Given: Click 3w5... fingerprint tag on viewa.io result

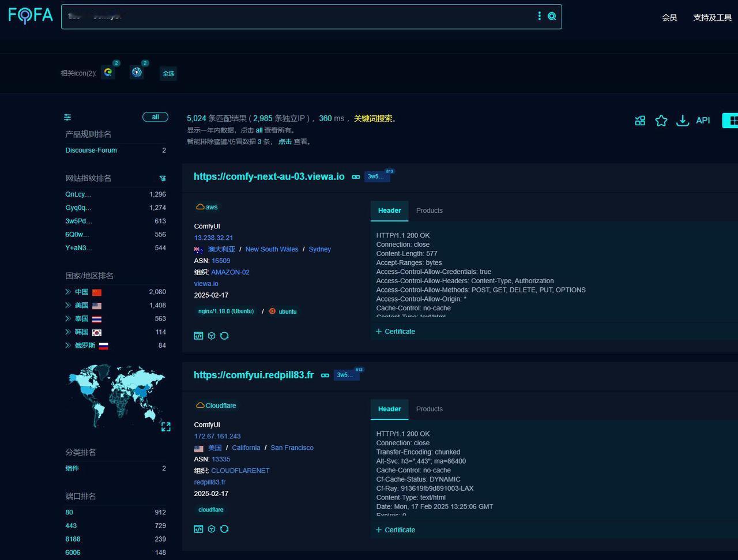Looking at the screenshot, I should [376, 176].
